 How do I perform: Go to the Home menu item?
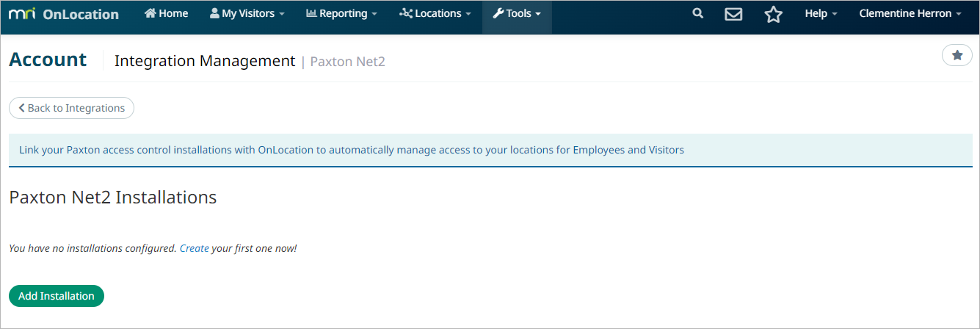click(167, 13)
